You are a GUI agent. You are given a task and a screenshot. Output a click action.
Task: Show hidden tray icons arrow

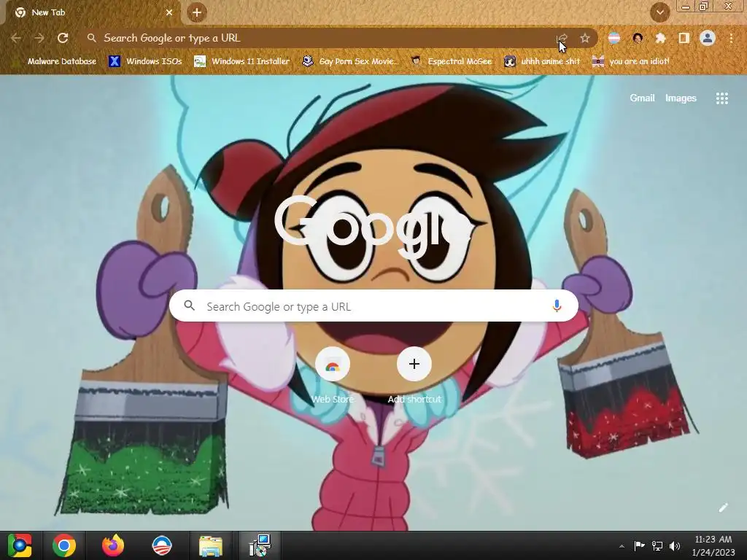pyautogui.click(x=622, y=546)
